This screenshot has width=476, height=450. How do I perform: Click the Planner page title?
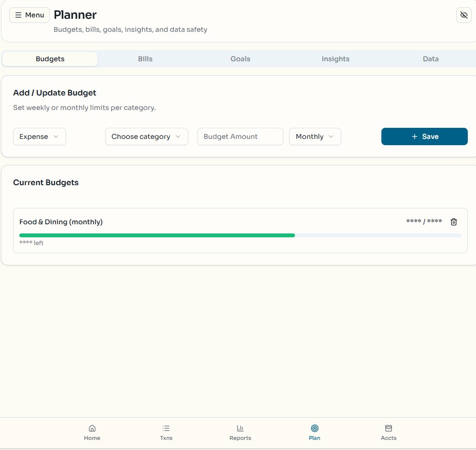coord(75,15)
